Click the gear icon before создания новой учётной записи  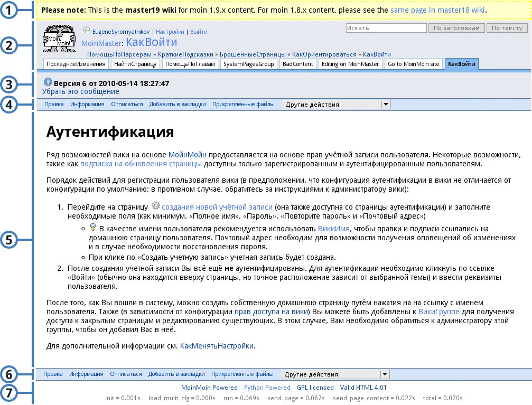point(155,206)
